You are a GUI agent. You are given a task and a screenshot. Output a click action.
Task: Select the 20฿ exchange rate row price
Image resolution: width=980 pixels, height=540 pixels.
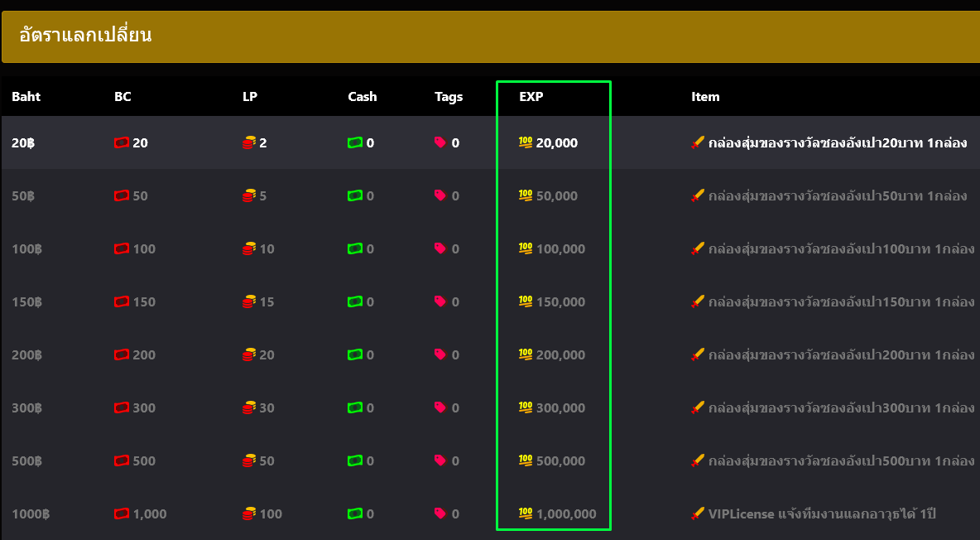[x=23, y=143]
